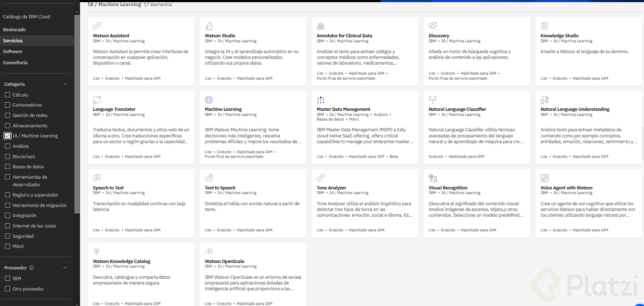Image resolution: width=644 pixels, height=306 pixels.
Task: Open the Voice Agent with Watson title
Action: tap(567, 188)
